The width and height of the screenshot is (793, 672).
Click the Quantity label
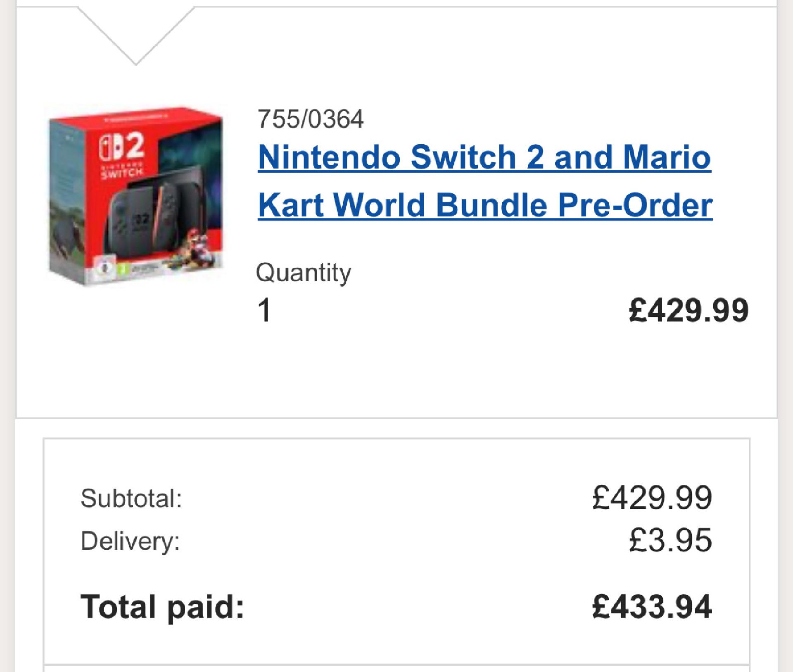coord(304,273)
